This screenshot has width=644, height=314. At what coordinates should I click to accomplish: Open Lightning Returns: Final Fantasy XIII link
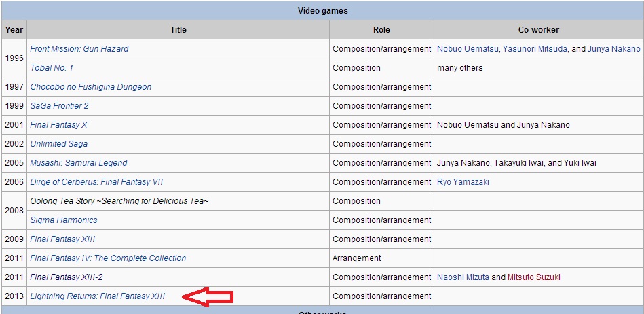(97, 296)
